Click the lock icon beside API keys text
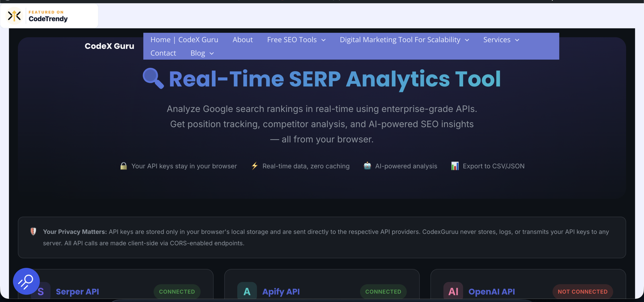 pyautogui.click(x=124, y=166)
